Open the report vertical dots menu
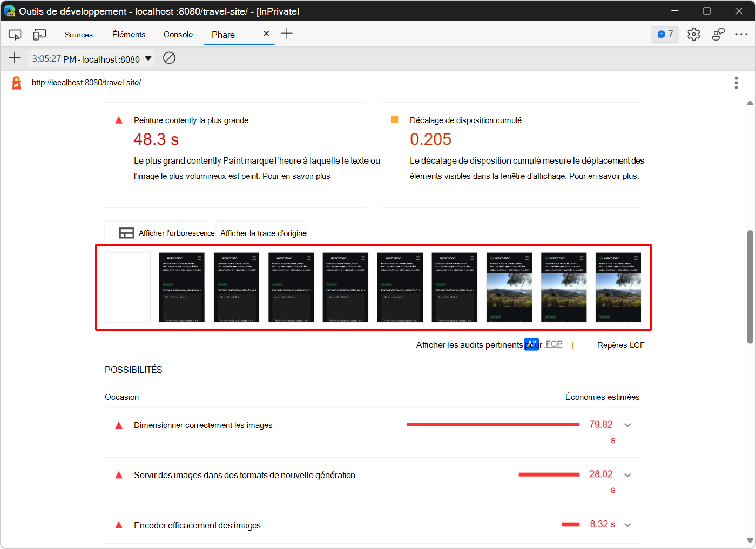Screen dimensions: 756x549 (736, 83)
